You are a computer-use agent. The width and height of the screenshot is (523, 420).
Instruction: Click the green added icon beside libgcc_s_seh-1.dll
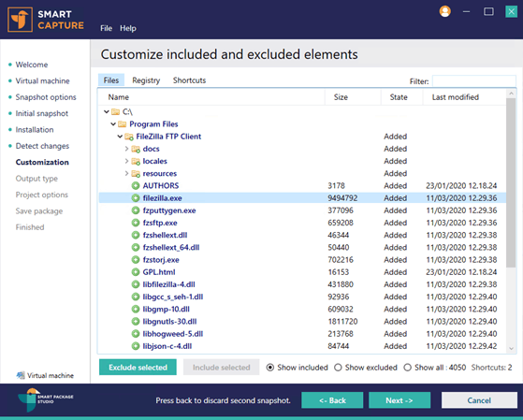point(136,297)
